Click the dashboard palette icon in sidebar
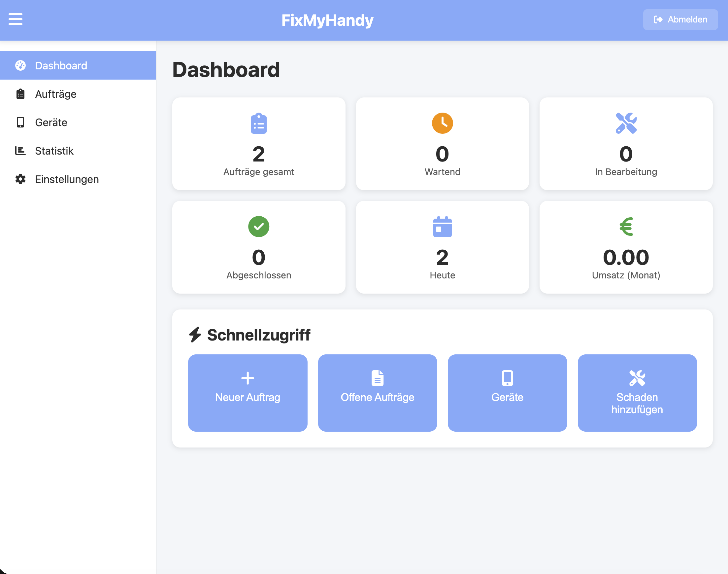 click(20, 65)
